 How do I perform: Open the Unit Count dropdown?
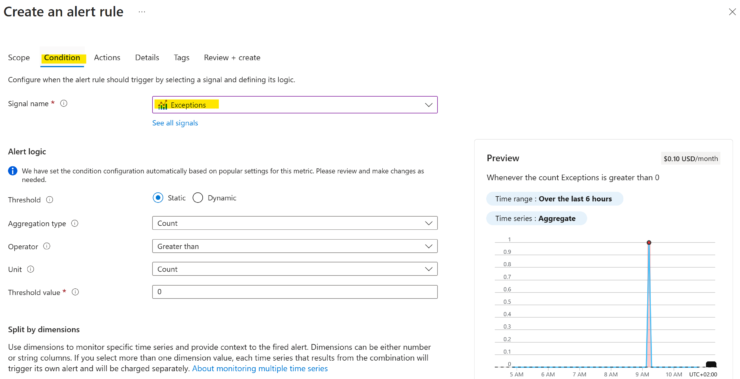coord(294,269)
